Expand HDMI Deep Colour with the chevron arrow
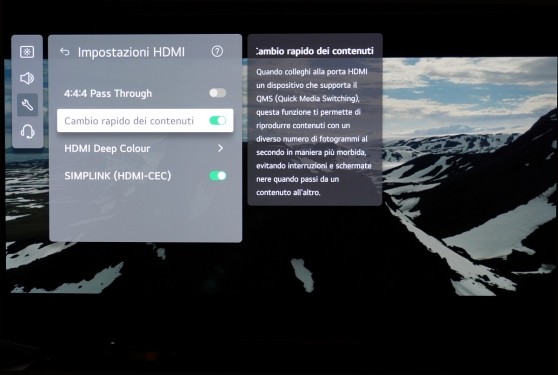The height and width of the screenshot is (375, 558). coord(220,148)
